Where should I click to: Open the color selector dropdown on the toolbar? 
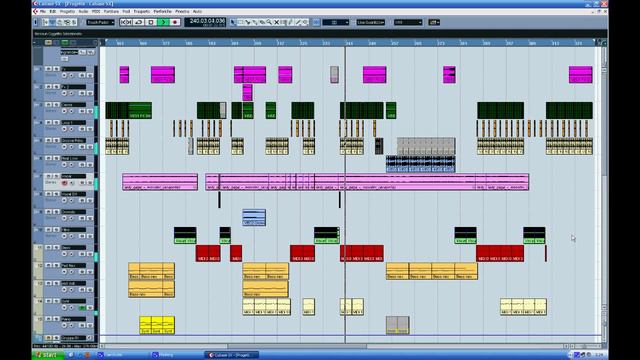pyautogui.click(x=433, y=22)
